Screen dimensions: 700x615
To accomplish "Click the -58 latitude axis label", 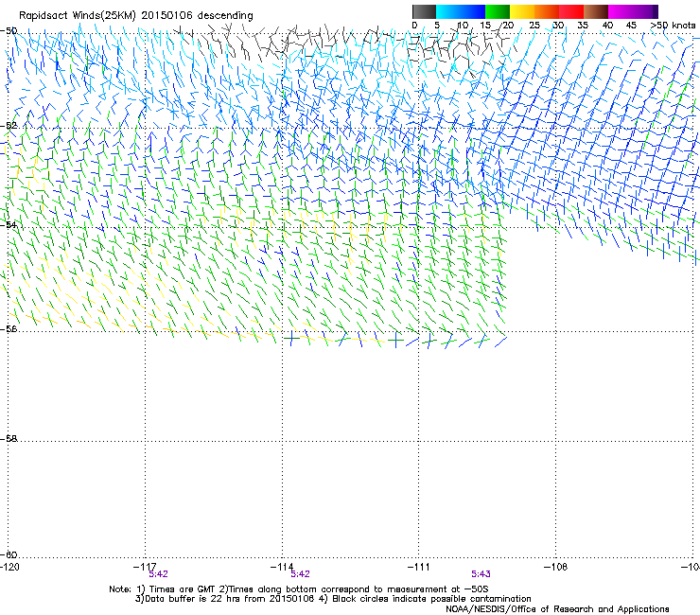I will [x=9, y=439].
